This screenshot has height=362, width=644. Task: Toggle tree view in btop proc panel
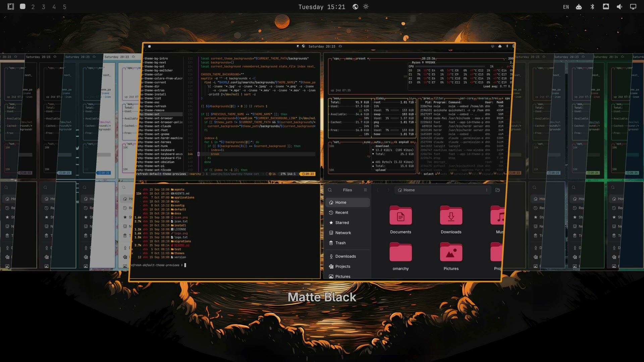[495, 99]
